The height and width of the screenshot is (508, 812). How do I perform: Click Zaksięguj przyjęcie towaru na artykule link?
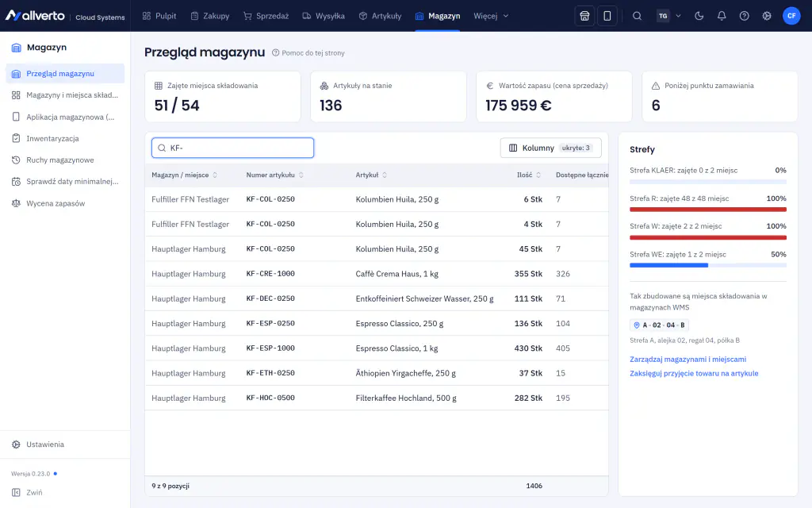tap(694, 373)
